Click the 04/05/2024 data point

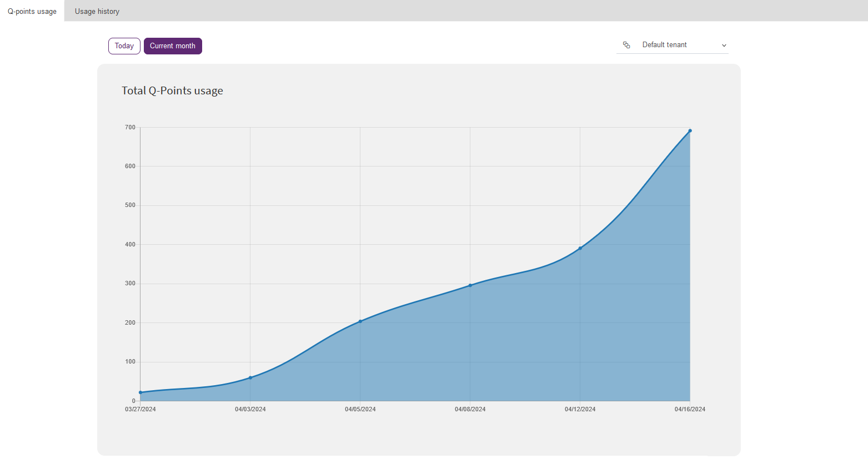(x=360, y=321)
